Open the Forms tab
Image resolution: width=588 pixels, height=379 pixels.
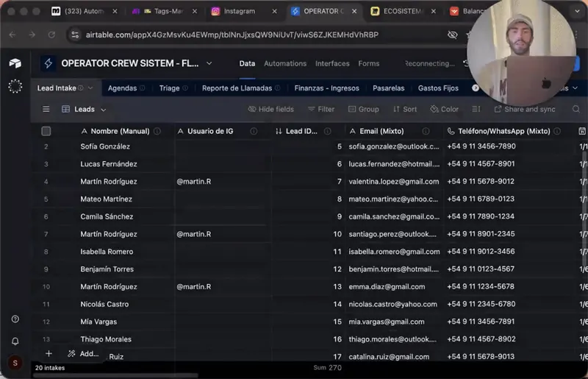[369, 63]
